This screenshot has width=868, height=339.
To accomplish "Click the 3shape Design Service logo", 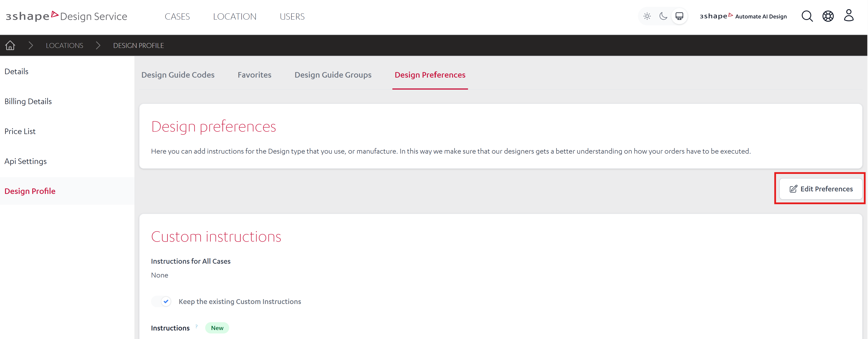I will pyautogui.click(x=66, y=16).
